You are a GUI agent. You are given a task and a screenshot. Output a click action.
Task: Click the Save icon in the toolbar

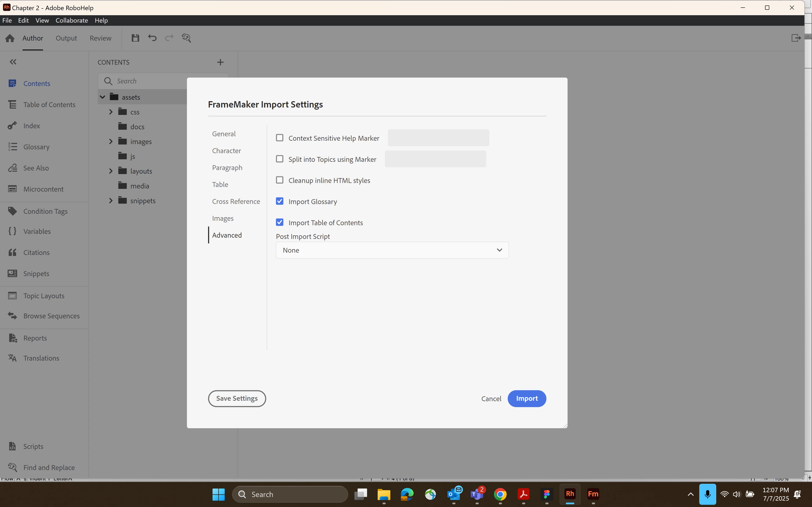pyautogui.click(x=135, y=38)
